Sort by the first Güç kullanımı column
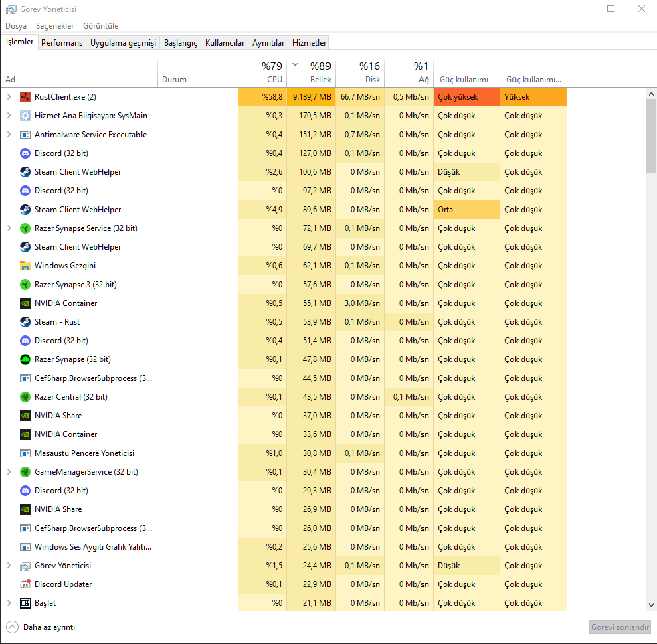The image size is (657, 644). (x=467, y=74)
